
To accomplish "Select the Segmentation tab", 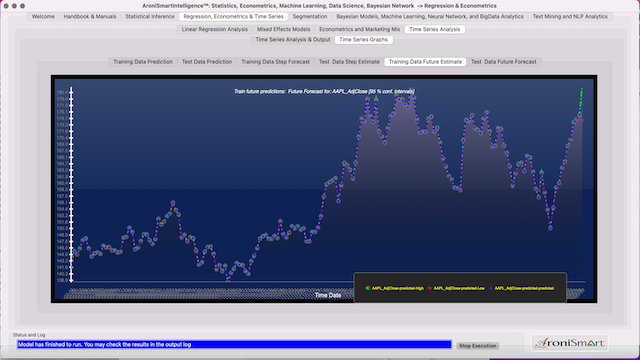I will click(310, 17).
